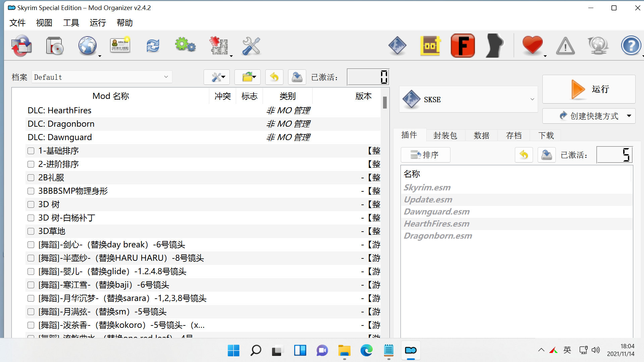Open the 工具 menu
Image resolution: width=644 pixels, height=362 pixels.
pyautogui.click(x=71, y=23)
